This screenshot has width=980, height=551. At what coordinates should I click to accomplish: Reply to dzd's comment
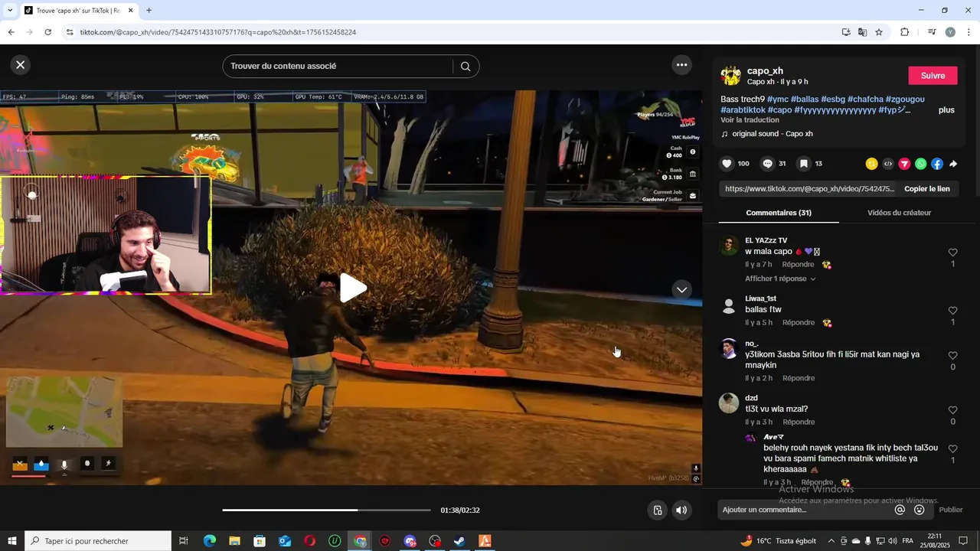pos(799,422)
